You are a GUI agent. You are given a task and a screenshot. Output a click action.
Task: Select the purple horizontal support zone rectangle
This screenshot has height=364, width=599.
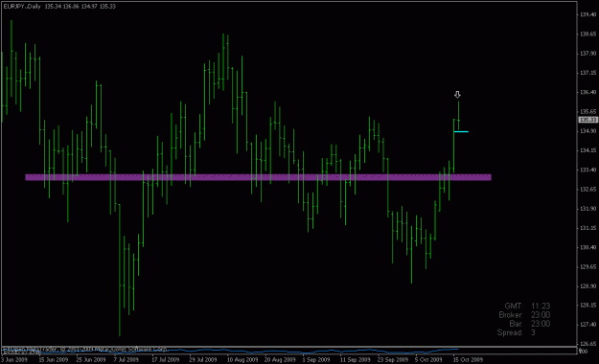[x=258, y=177]
